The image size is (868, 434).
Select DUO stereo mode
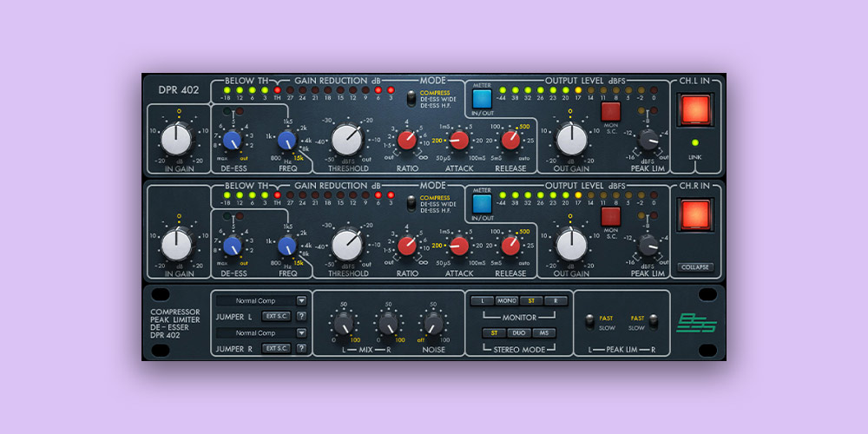coord(519,333)
